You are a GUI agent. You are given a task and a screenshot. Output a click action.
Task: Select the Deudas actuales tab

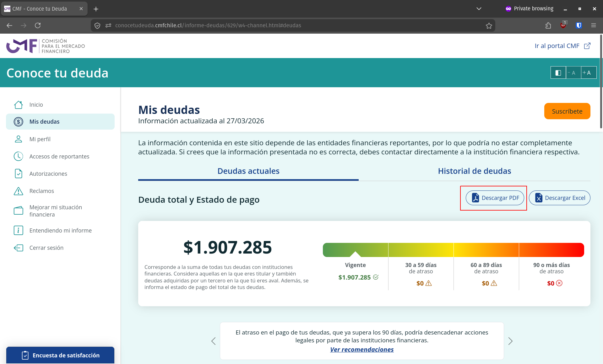click(x=248, y=171)
